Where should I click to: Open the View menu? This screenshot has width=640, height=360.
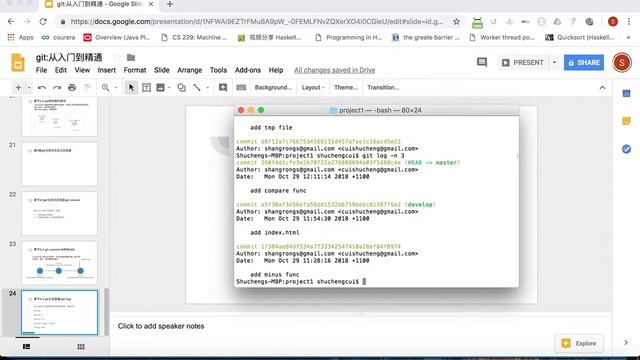coord(82,70)
